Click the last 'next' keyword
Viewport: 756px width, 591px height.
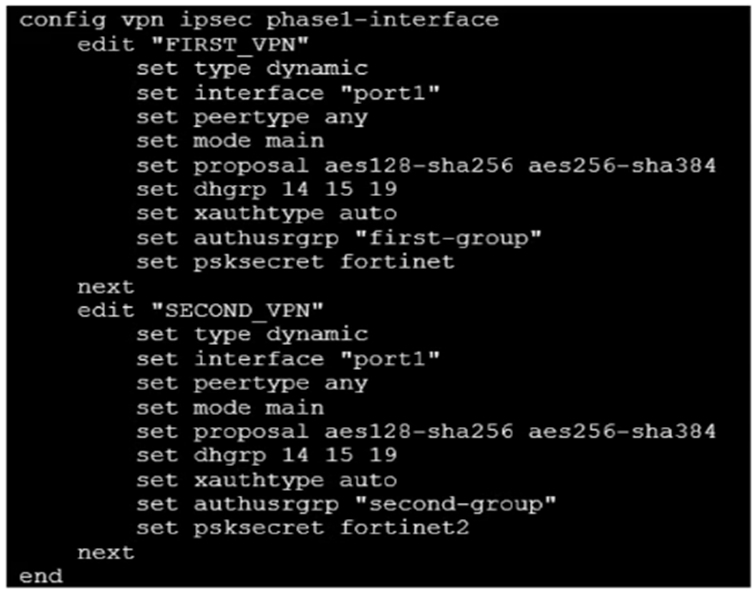coord(106,552)
